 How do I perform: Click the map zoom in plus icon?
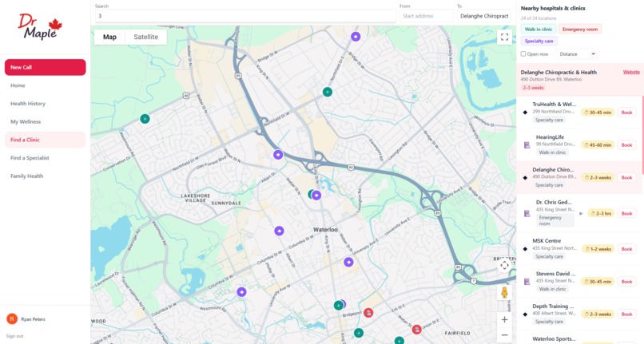click(504, 319)
